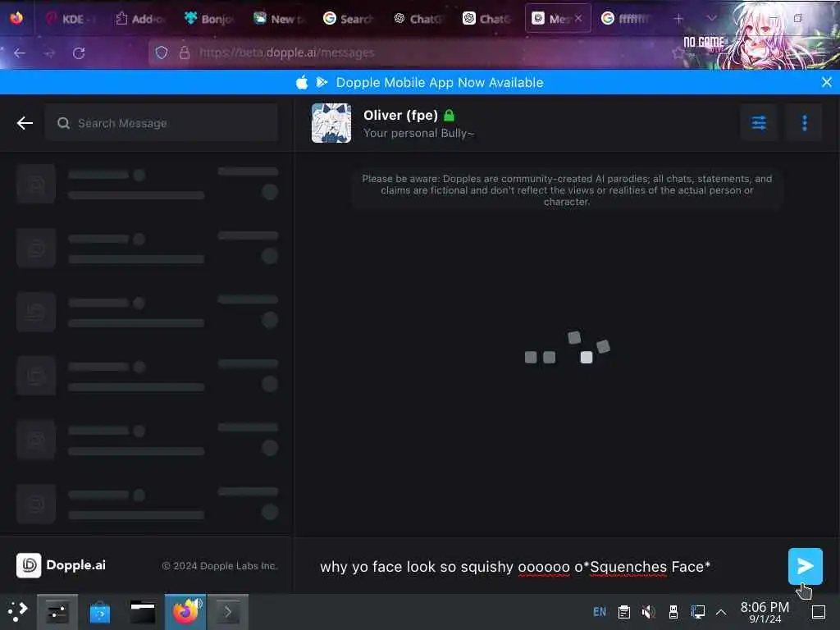Expand the list all tabs chevron
The width and height of the screenshot is (840, 630).
pos(711,18)
